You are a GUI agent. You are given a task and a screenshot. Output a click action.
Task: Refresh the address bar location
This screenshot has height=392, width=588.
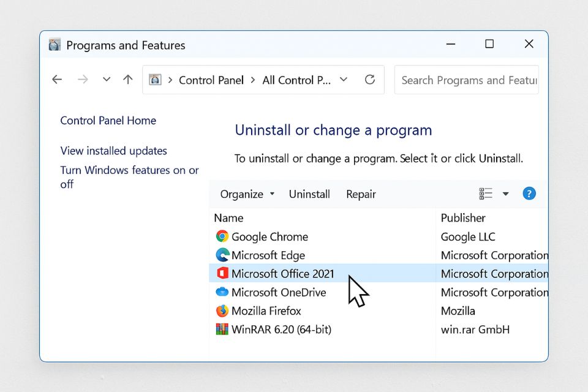pyautogui.click(x=369, y=80)
